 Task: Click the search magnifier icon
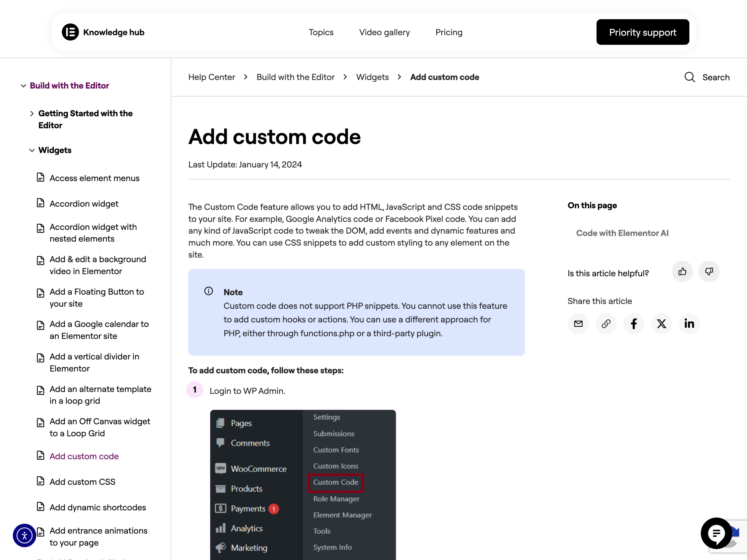point(689,77)
